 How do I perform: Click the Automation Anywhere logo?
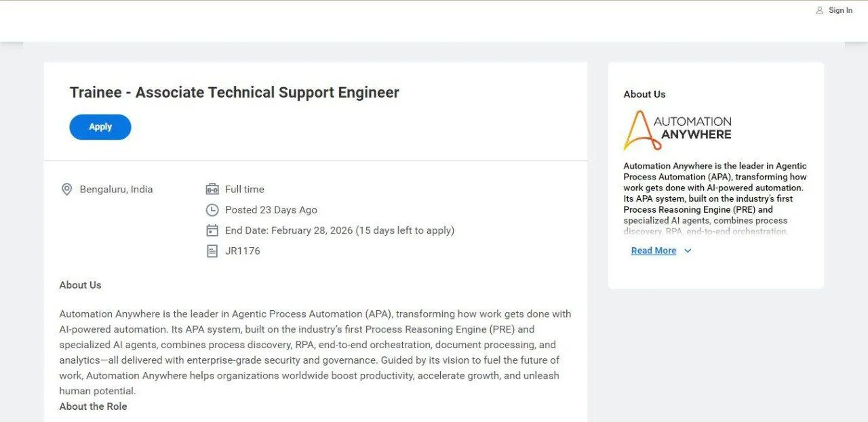[x=677, y=130]
